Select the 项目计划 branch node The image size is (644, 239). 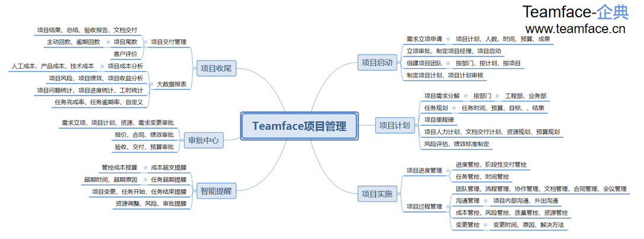pos(395,125)
